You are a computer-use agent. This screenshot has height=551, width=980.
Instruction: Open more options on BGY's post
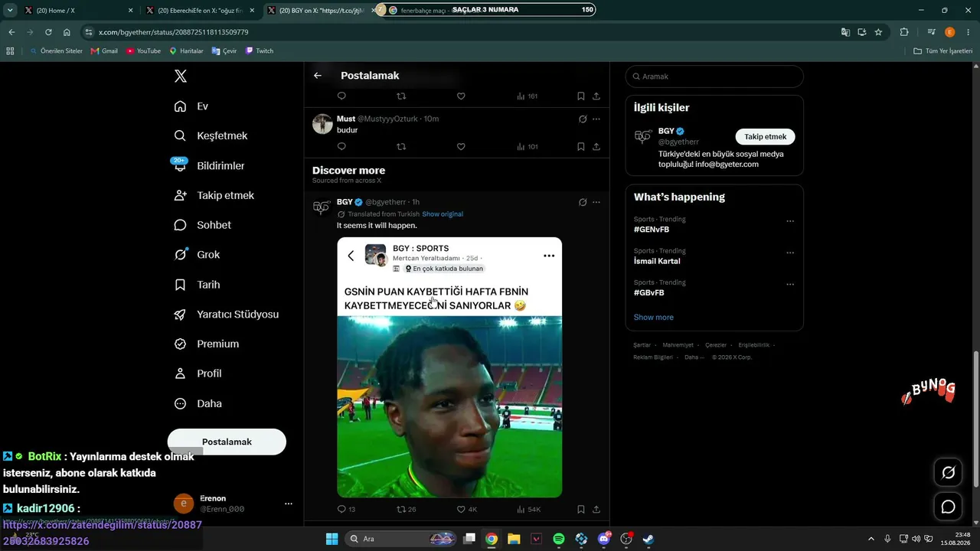(596, 202)
